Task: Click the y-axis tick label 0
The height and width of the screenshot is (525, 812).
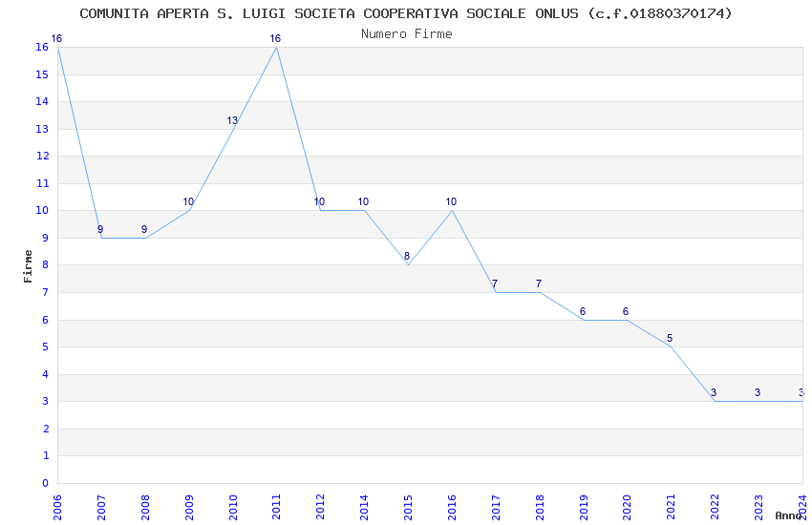Action: coord(46,483)
